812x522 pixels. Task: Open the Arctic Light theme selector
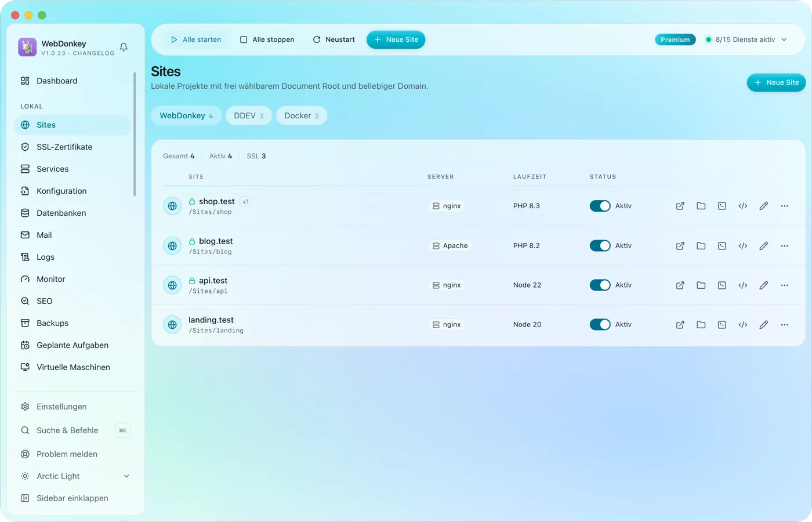(x=75, y=476)
